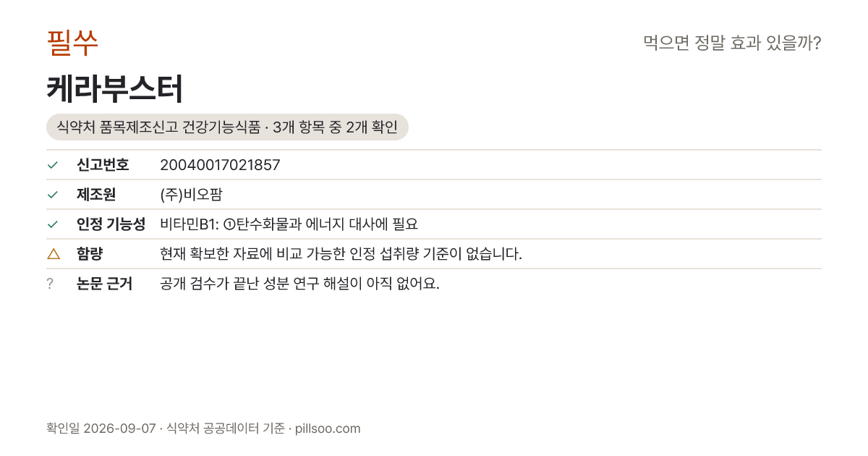Click the 제조원 row label

[96, 195]
